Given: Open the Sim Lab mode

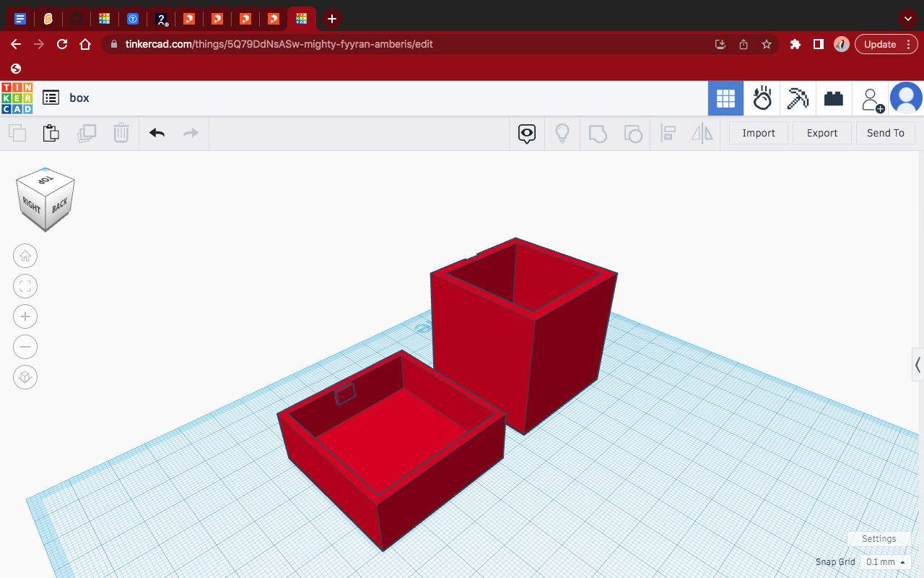Looking at the screenshot, I should 762,98.
